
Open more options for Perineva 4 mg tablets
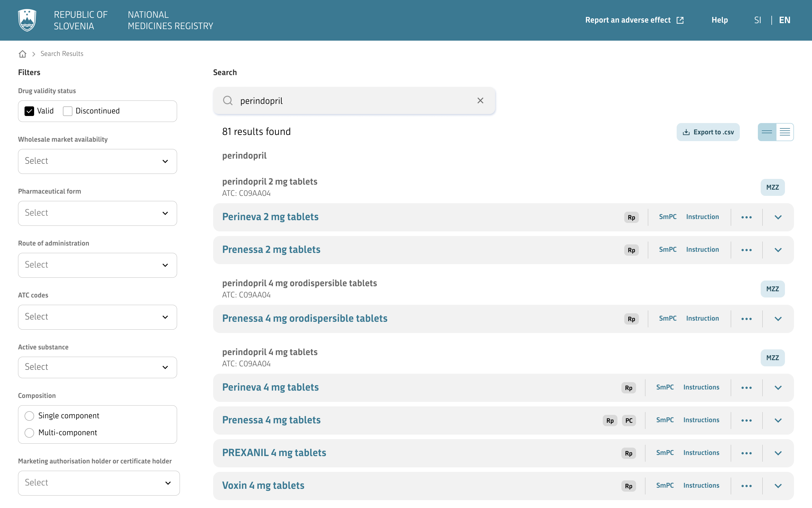[747, 388]
